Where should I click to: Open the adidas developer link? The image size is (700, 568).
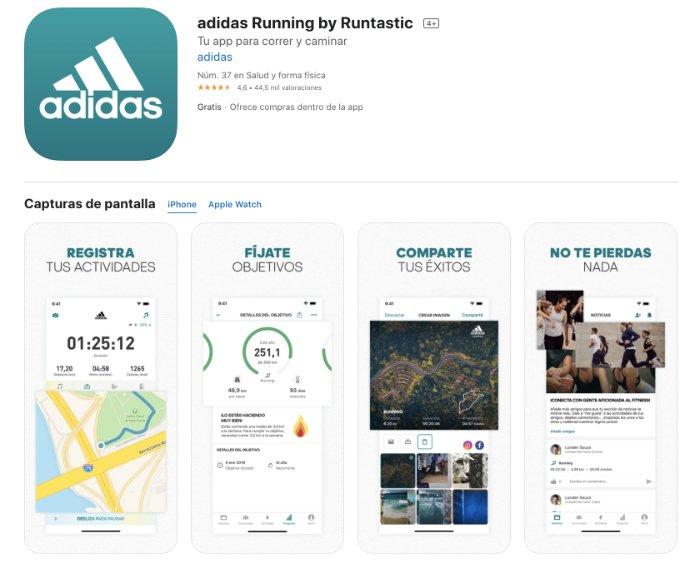[x=215, y=57]
